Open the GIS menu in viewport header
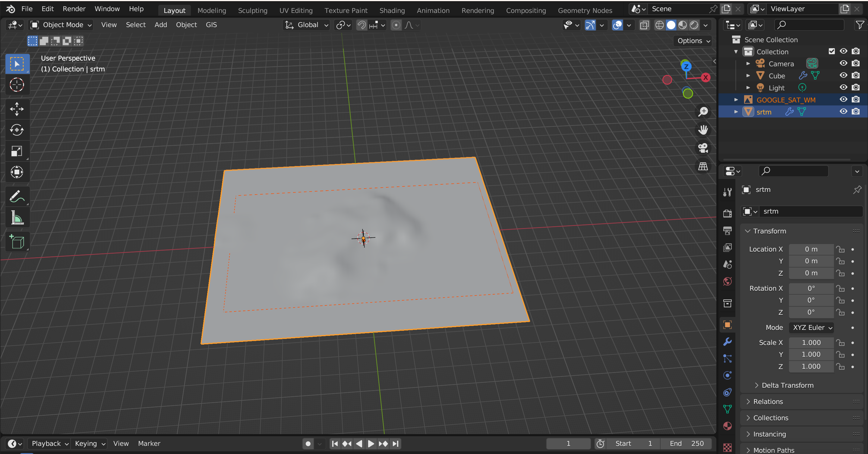The width and height of the screenshot is (868, 454). (x=211, y=25)
